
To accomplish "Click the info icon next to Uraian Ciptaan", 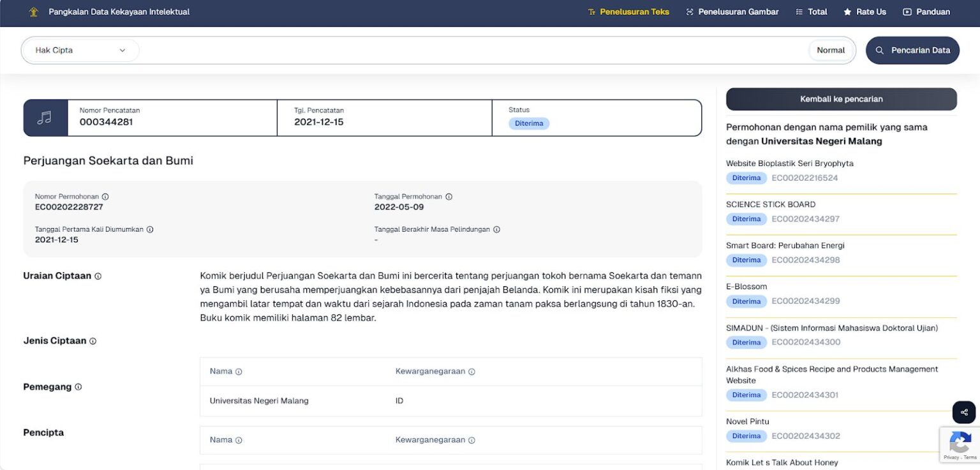I will [97, 276].
